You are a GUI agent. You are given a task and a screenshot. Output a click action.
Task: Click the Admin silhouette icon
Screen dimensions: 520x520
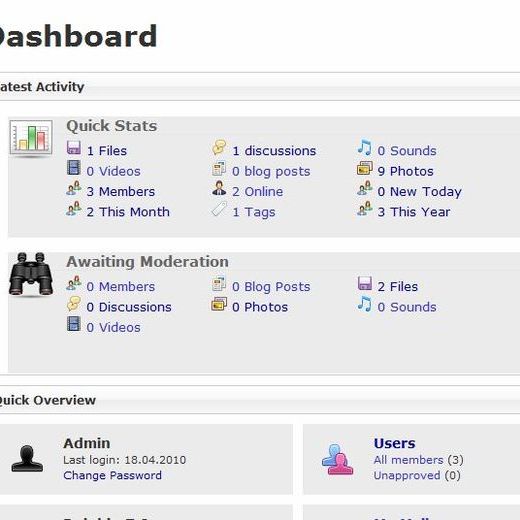coord(27,459)
